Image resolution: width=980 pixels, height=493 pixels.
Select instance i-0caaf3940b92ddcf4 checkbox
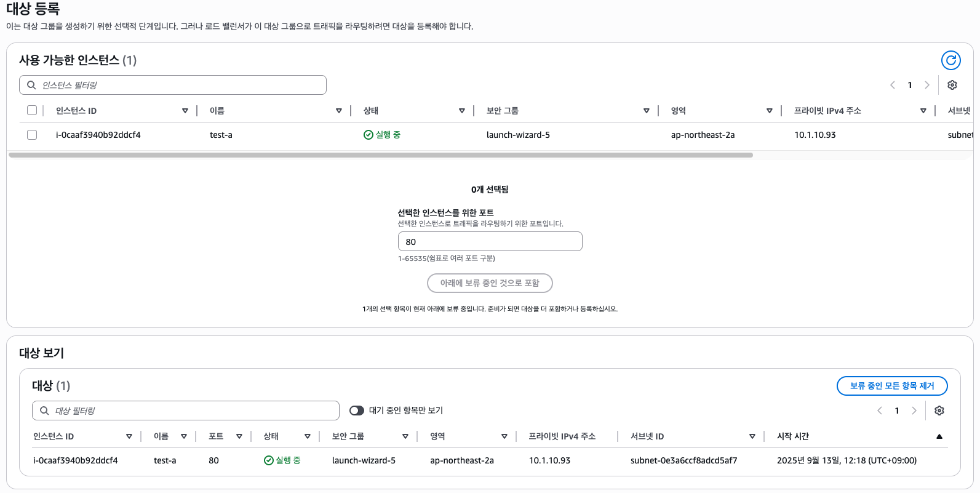tap(32, 135)
